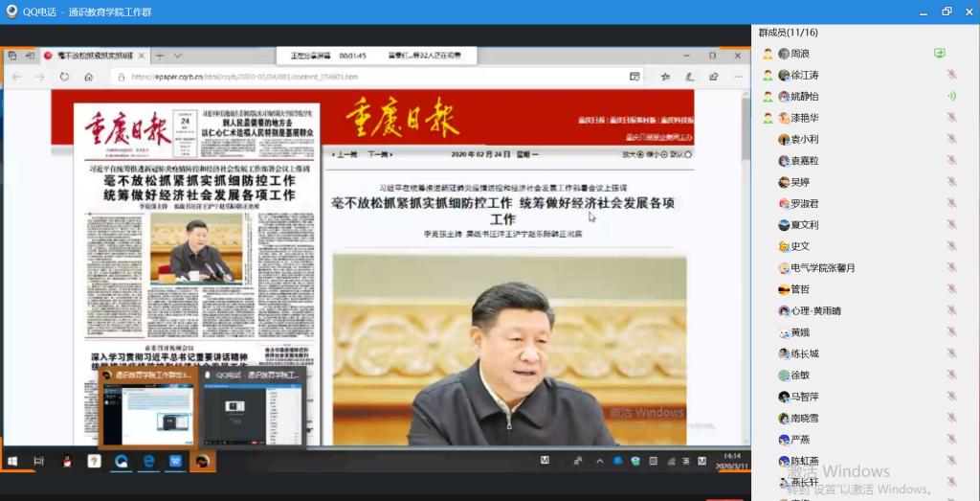Click the QQ penguin icon on taskbar
980x501 pixels.
67,462
